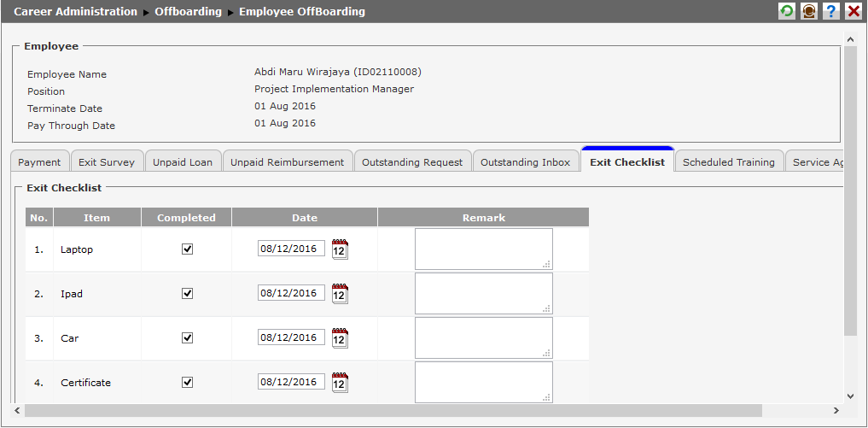Click the No. column header

pos(38,218)
